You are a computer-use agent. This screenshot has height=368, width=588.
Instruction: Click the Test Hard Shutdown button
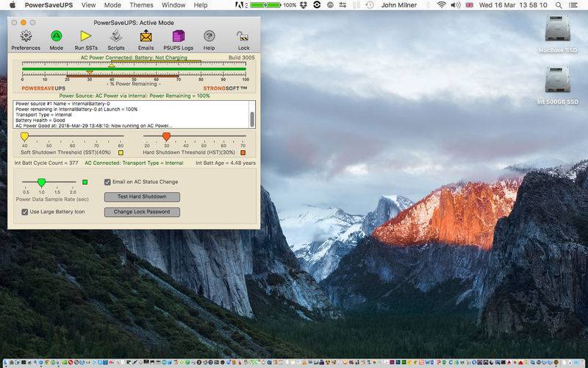[142, 197]
